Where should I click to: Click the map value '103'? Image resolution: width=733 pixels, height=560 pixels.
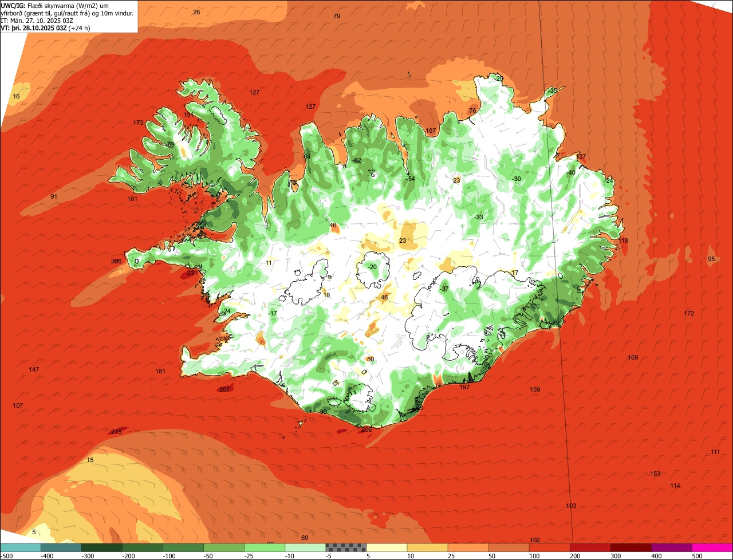[x=571, y=506]
